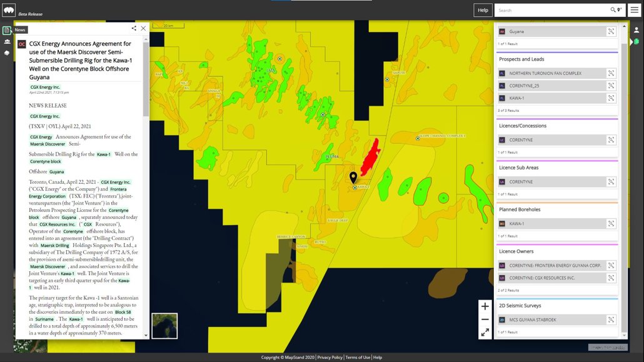644x362 pixels.
Task: Click the Block 58 tag
Action: [x=123, y=312]
